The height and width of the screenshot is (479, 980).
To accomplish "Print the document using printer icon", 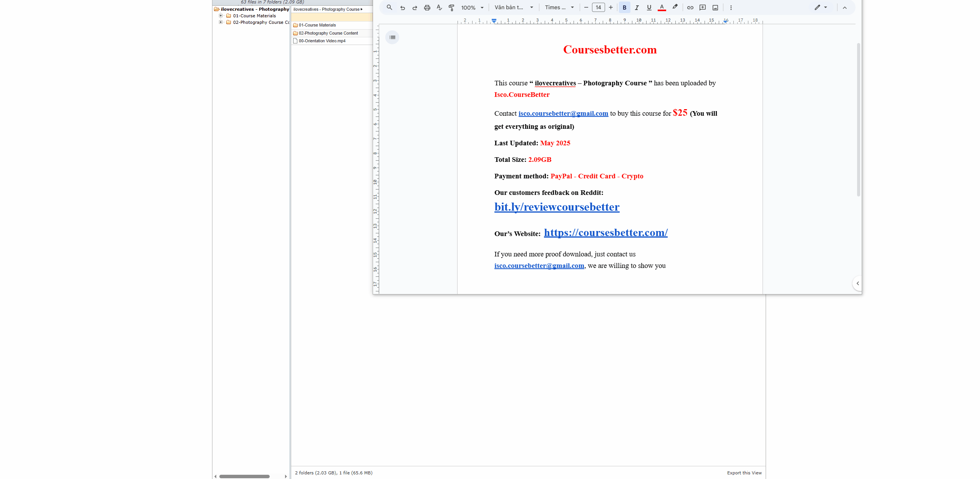I will pos(427,7).
